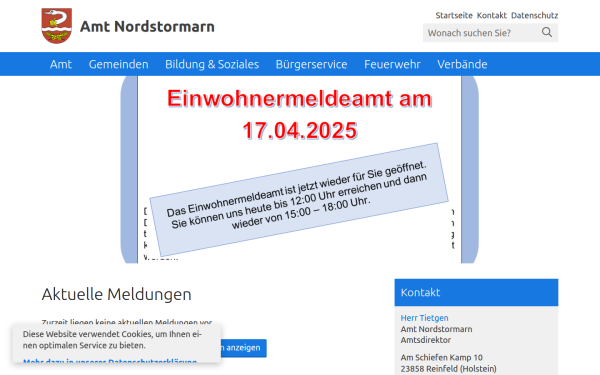The width and height of the screenshot is (600, 375).
Task: Click the cookie notice message text
Action: pyautogui.click(x=112, y=340)
